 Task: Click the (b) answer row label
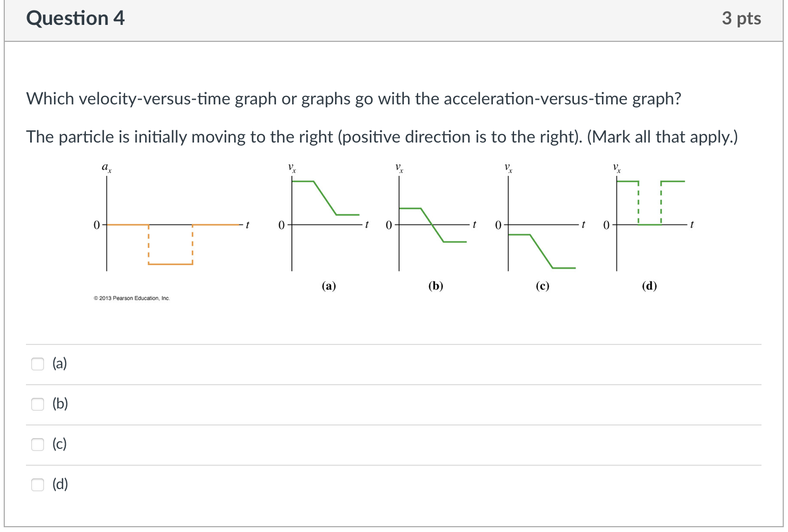[x=59, y=404]
